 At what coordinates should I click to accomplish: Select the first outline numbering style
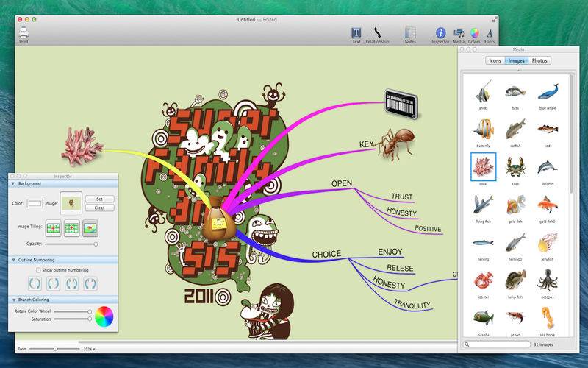point(35,283)
